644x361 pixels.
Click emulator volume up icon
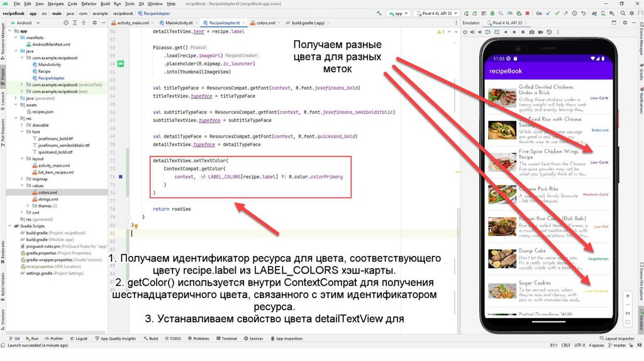pyautogui.click(x=472, y=32)
